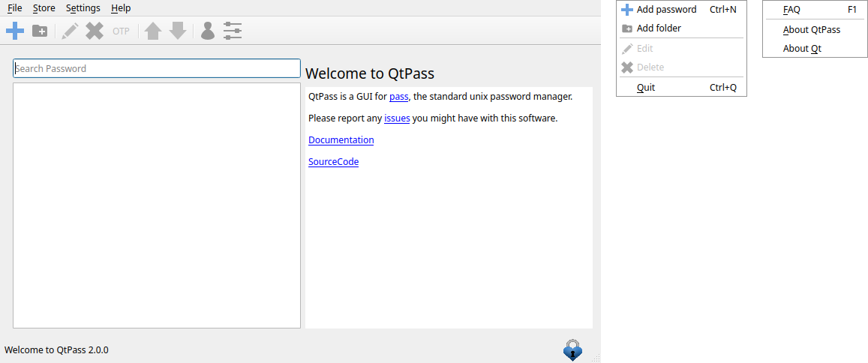Open FAQ from the Help dropdown
The height and width of the screenshot is (363, 868).
coord(815,10)
